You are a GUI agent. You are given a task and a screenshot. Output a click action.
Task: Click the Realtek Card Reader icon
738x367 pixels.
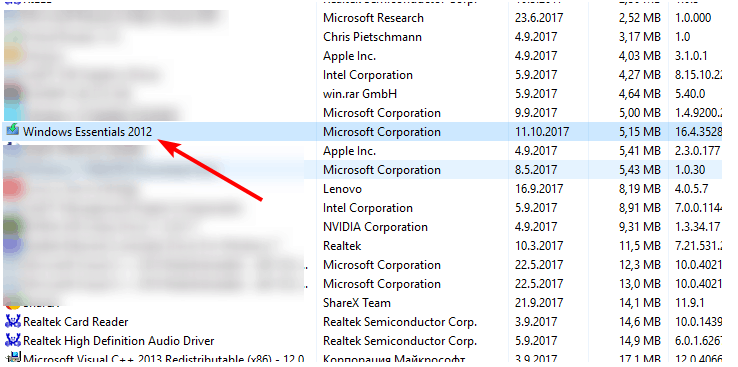13,322
